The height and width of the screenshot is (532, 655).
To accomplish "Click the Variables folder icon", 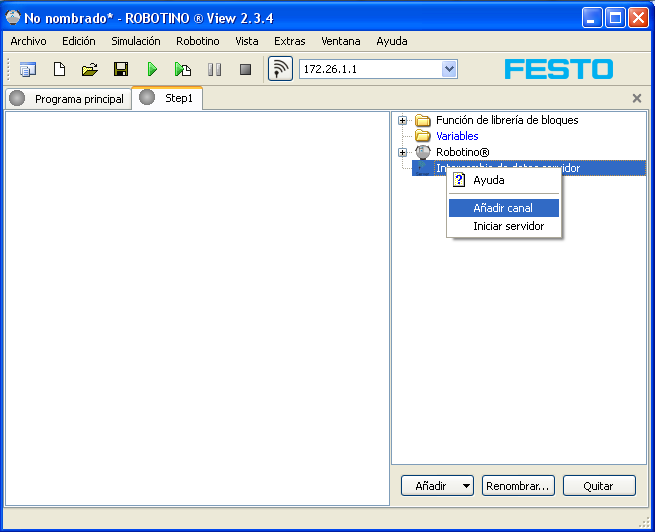I will click(423, 136).
